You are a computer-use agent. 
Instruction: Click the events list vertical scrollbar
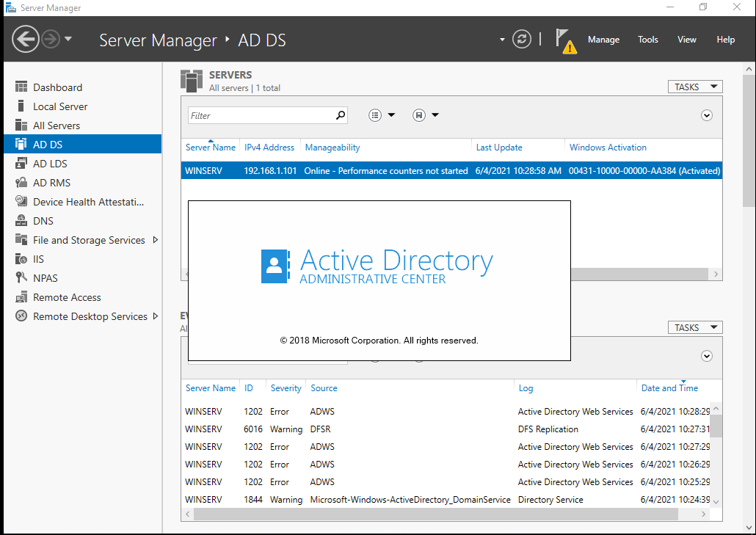tap(716, 426)
